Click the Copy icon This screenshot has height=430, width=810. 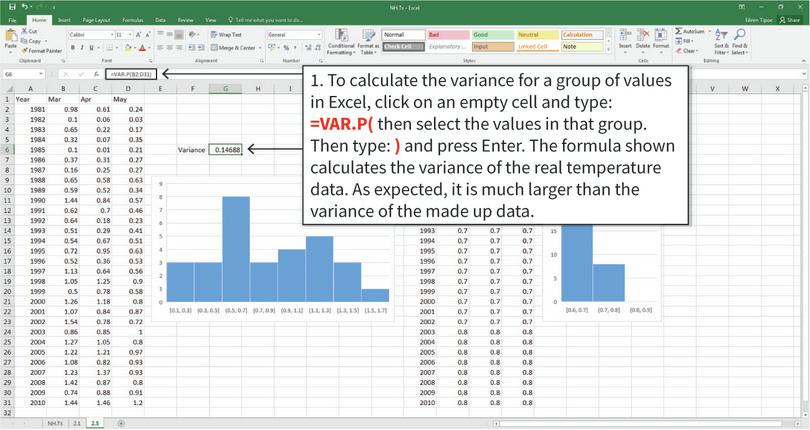coord(24,41)
